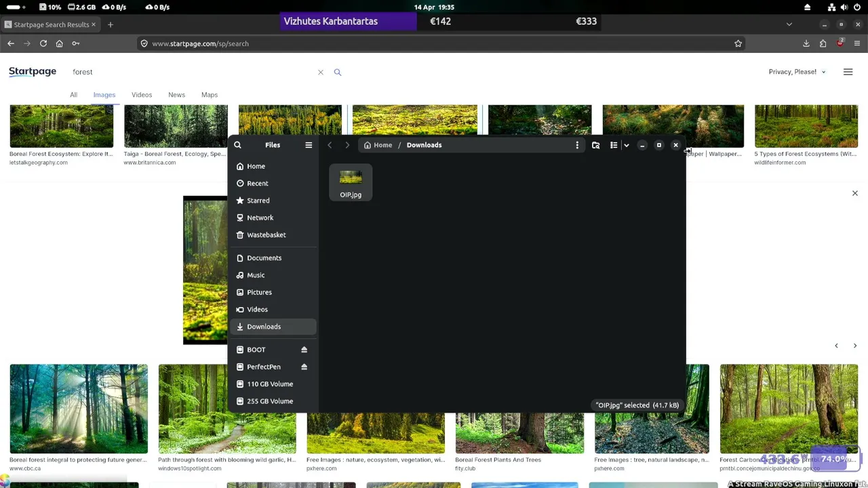Go back in Files navigation
868x488 pixels.
coord(330,145)
